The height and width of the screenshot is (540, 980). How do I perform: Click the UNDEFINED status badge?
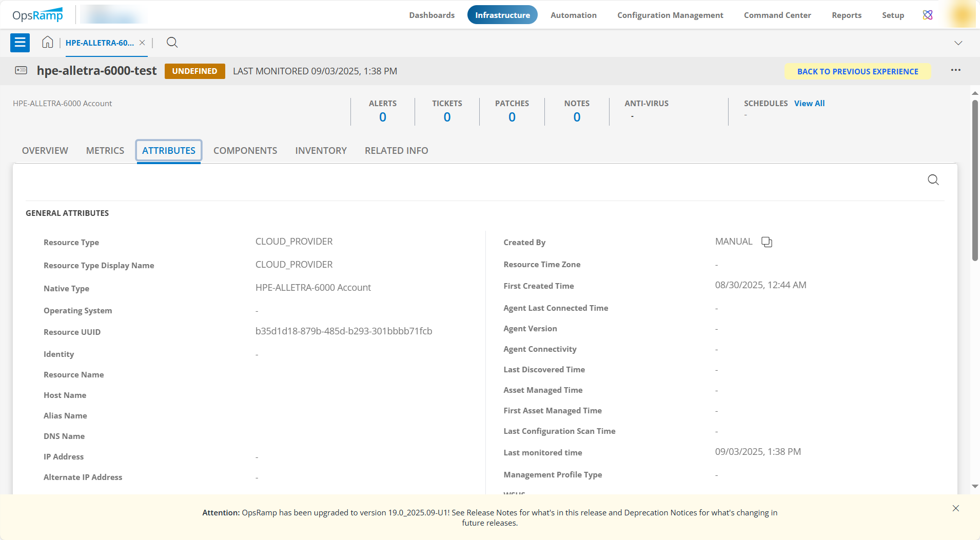tap(194, 71)
